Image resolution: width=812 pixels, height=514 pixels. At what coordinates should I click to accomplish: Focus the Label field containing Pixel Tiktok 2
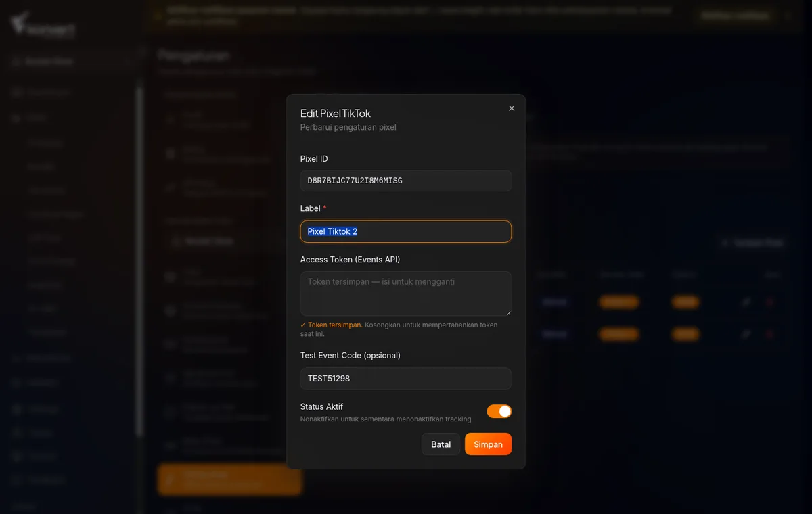click(406, 231)
